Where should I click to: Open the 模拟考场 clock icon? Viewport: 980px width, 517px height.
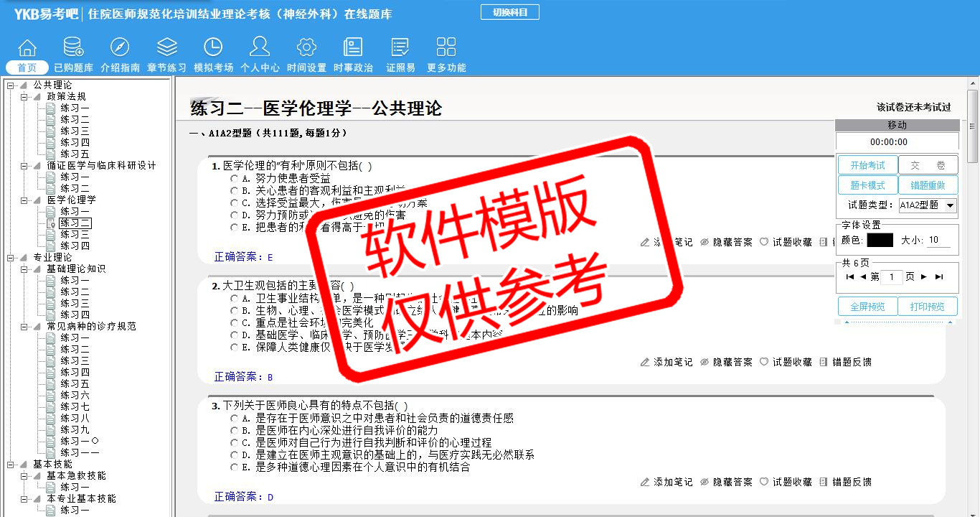[213, 48]
